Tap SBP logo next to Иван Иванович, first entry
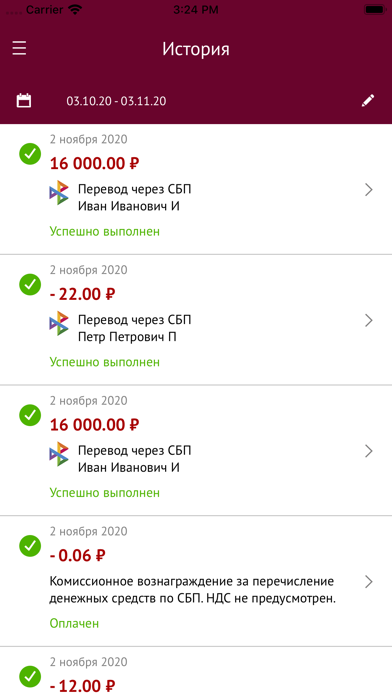Screen dimensions: 392x696 (59, 193)
